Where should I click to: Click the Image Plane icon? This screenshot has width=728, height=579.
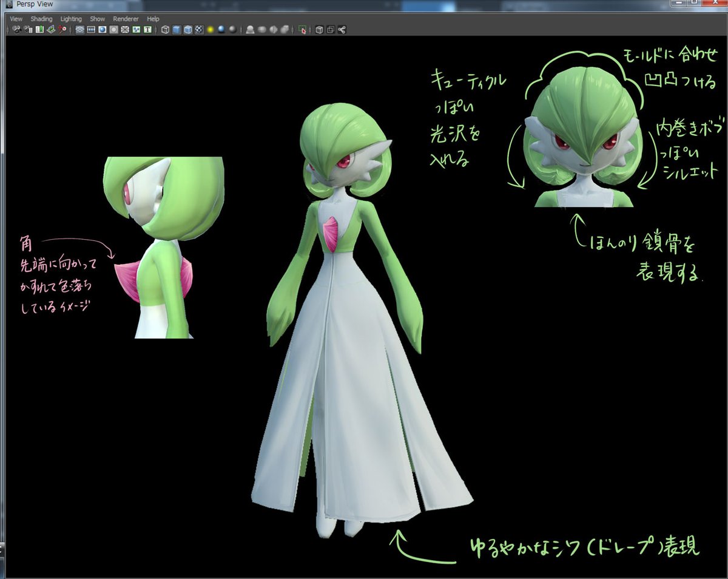pos(50,29)
